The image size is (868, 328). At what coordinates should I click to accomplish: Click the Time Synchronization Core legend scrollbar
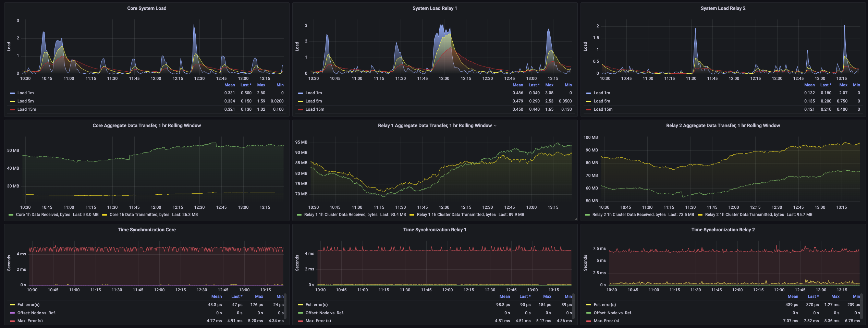tap(285, 306)
